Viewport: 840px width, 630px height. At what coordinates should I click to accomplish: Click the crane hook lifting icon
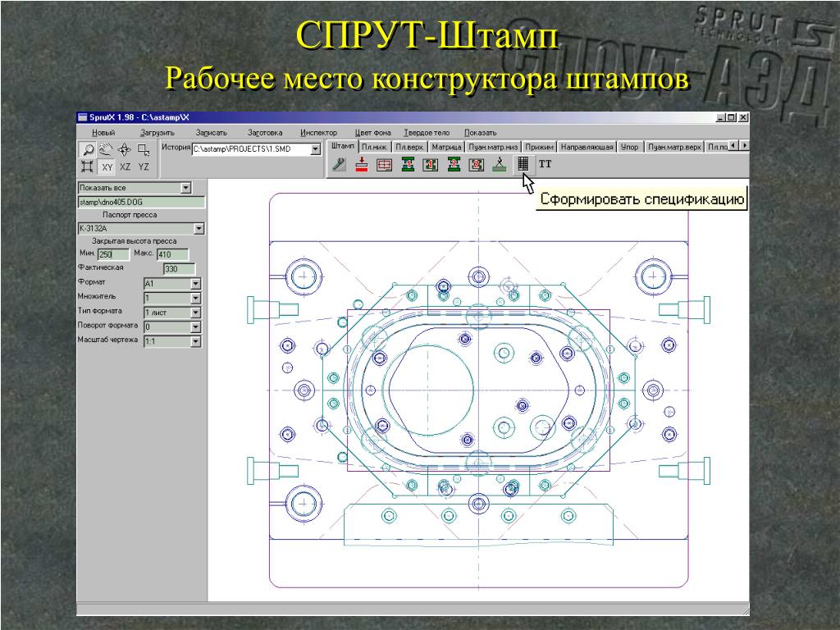coord(500,164)
